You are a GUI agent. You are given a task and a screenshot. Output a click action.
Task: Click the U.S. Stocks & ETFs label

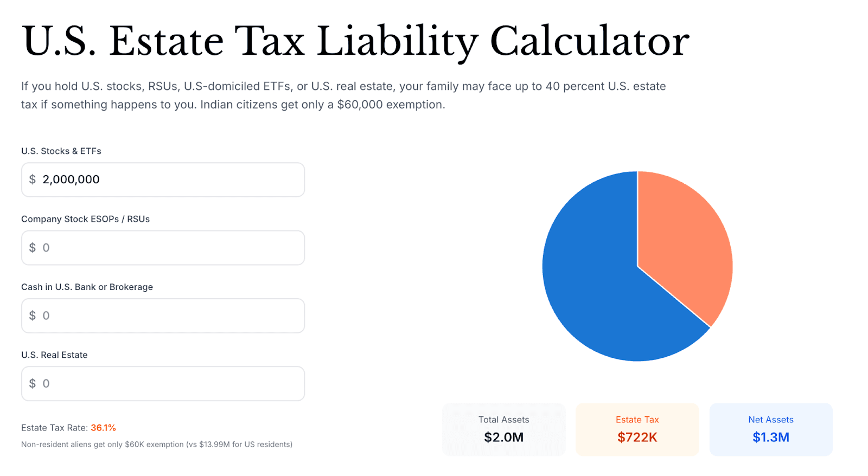(x=61, y=151)
